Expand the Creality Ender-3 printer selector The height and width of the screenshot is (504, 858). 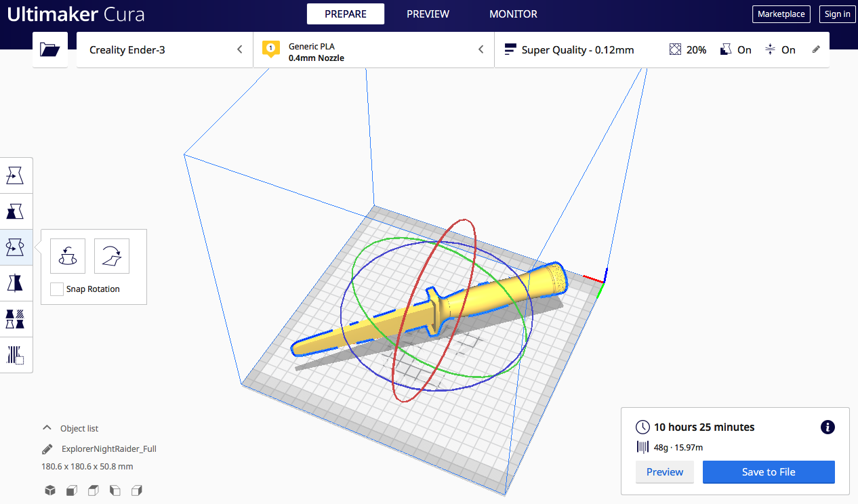point(165,49)
